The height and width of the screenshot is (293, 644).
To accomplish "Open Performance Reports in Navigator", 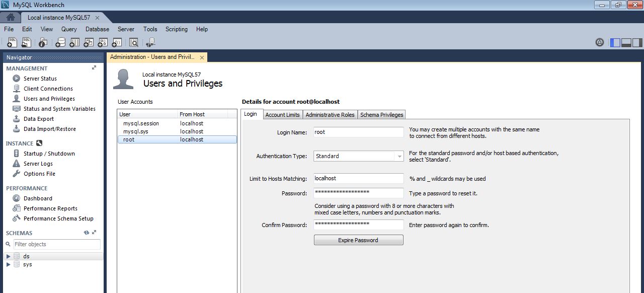I will (50, 208).
